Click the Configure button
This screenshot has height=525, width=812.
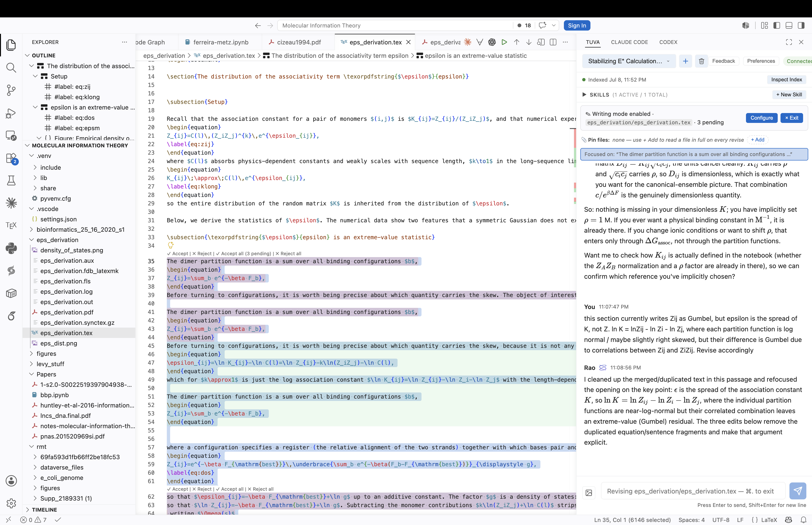(x=761, y=118)
